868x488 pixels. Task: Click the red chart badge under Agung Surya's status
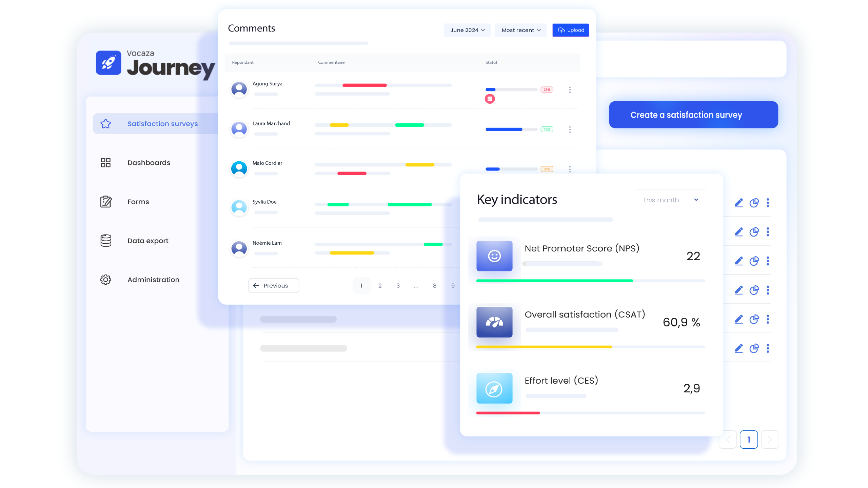[x=490, y=99]
